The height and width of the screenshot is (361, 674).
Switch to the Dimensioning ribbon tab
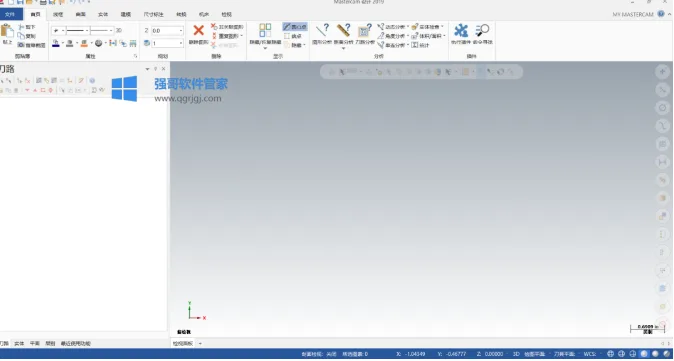coord(153,14)
